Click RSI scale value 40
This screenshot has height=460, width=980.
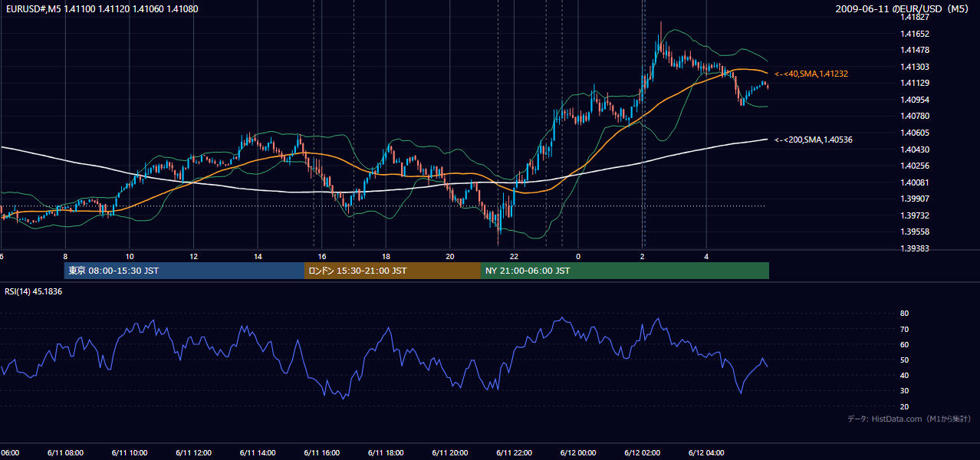(905, 375)
